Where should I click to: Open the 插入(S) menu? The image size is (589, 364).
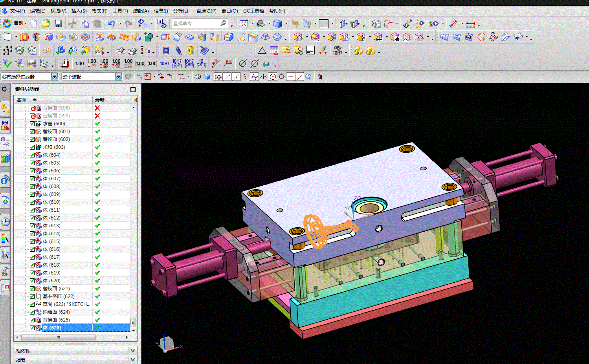(79, 11)
